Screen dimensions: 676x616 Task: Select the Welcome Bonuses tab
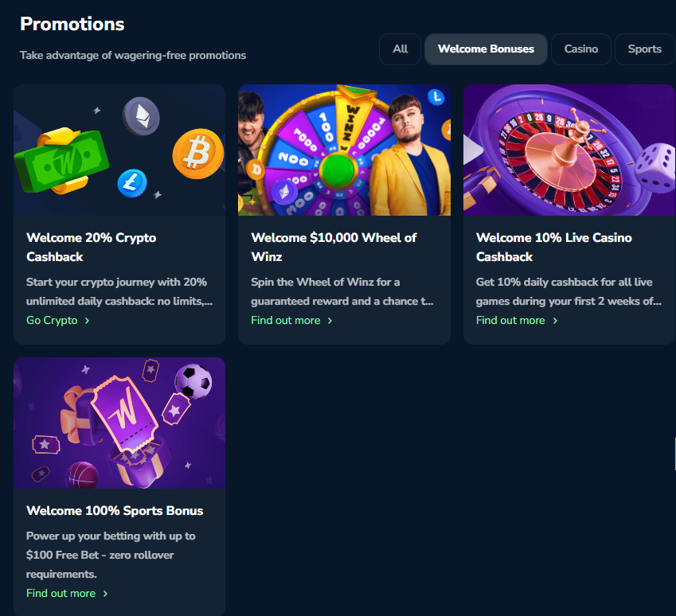(x=486, y=49)
